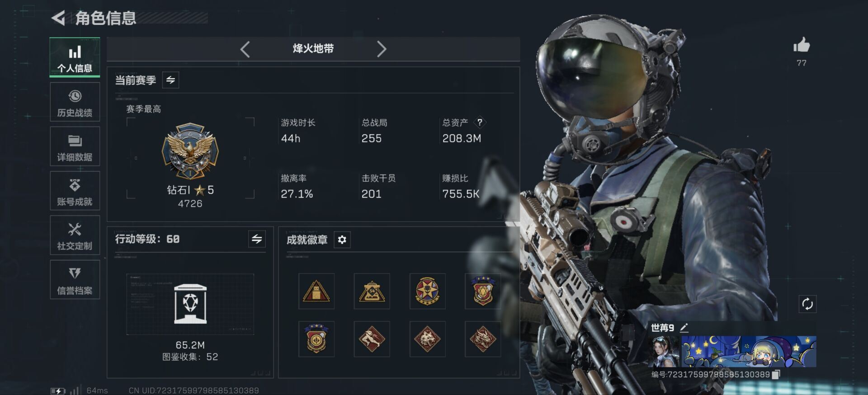Click the 钻石I eagle rank emblem
Image resolution: width=868 pixels, height=395 pixels.
(190, 151)
